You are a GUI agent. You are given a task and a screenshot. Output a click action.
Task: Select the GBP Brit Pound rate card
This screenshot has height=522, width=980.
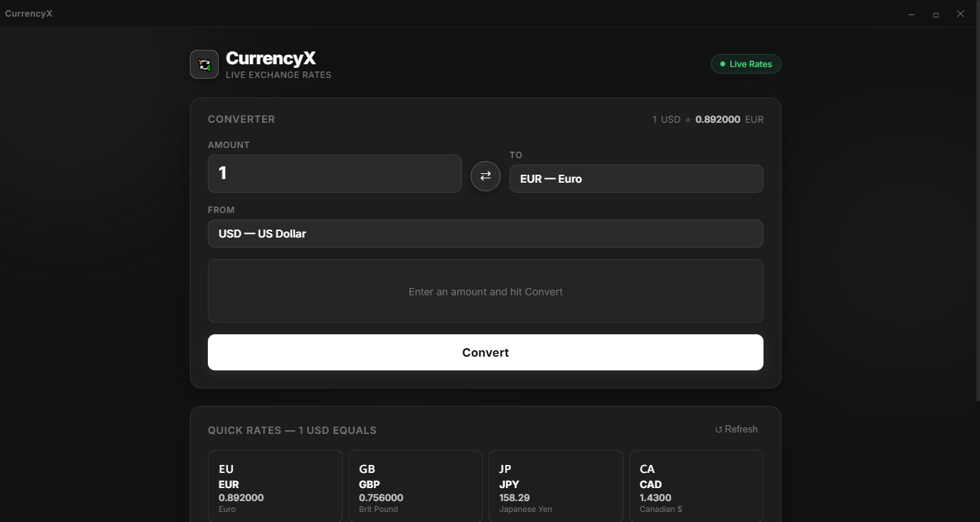pyautogui.click(x=416, y=486)
